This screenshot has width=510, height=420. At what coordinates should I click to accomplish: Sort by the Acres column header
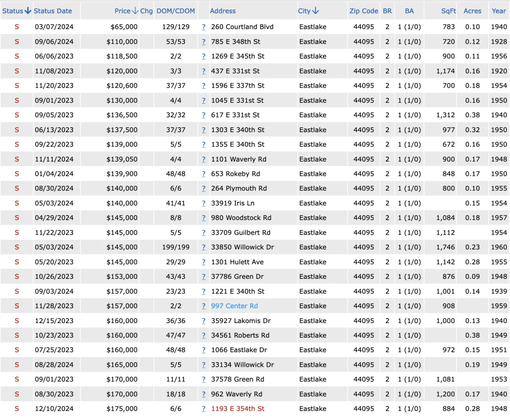(x=472, y=11)
